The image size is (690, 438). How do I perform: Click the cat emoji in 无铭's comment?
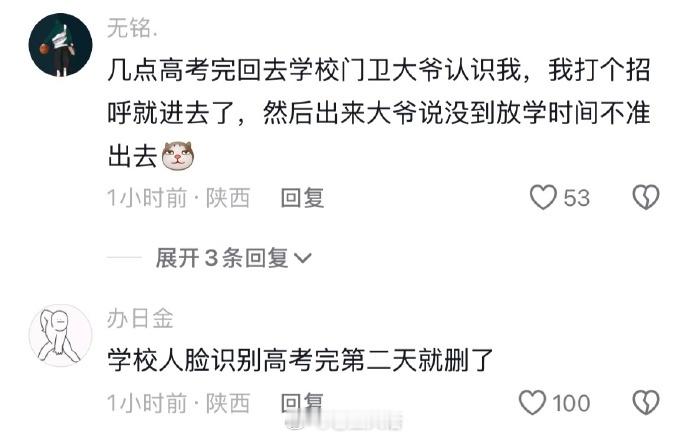click(178, 156)
